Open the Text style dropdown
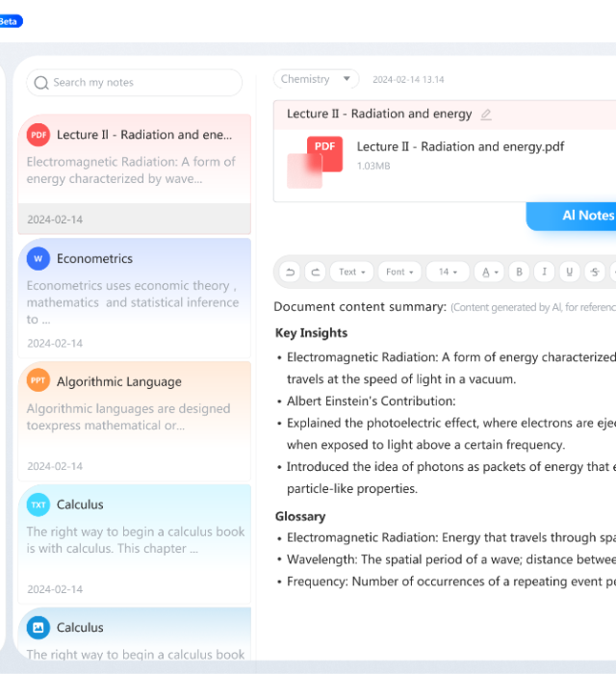This screenshot has height=674, width=616. (x=352, y=272)
